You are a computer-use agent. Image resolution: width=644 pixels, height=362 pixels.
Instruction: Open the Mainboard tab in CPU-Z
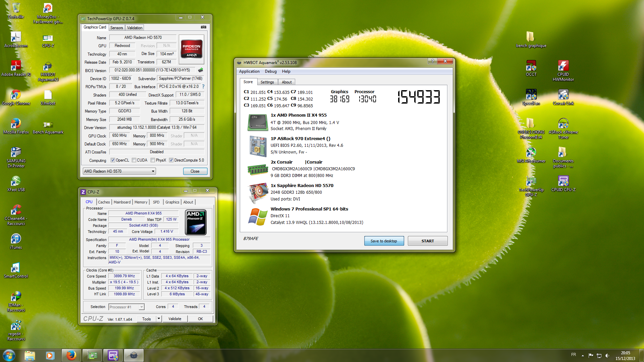(x=122, y=202)
